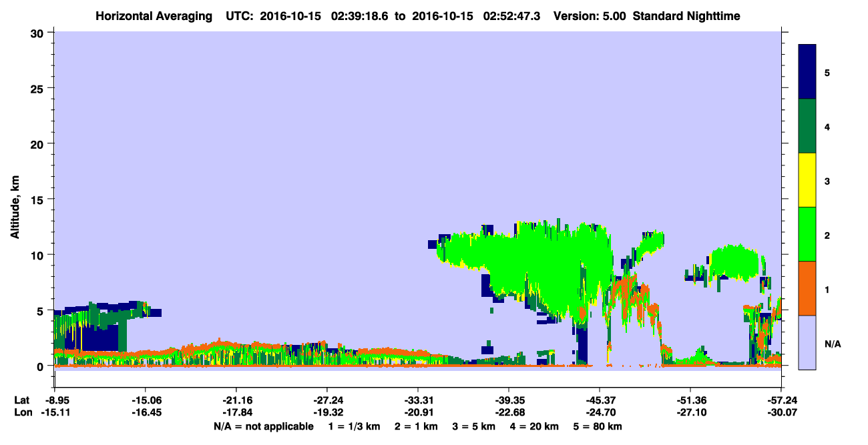Viewport: 868px width, 445px height.
Task: Click longitude value -17.84
Action: click(236, 412)
